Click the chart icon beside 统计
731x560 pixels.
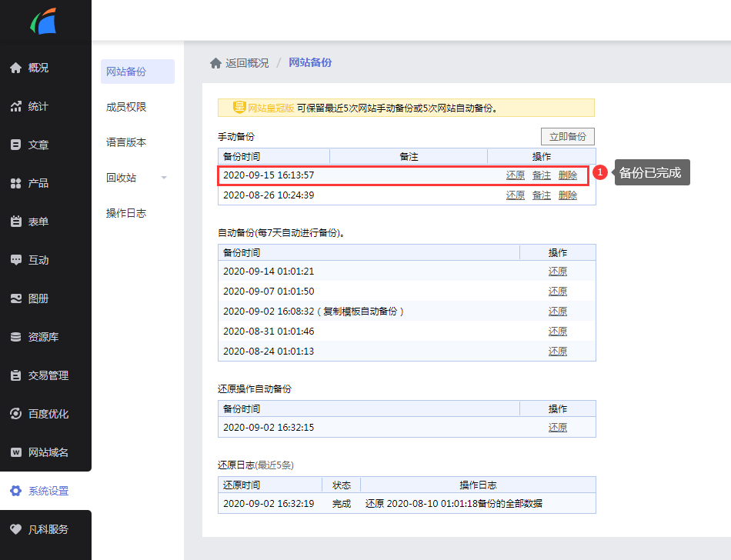pyautogui.click(x=16, y=106)
